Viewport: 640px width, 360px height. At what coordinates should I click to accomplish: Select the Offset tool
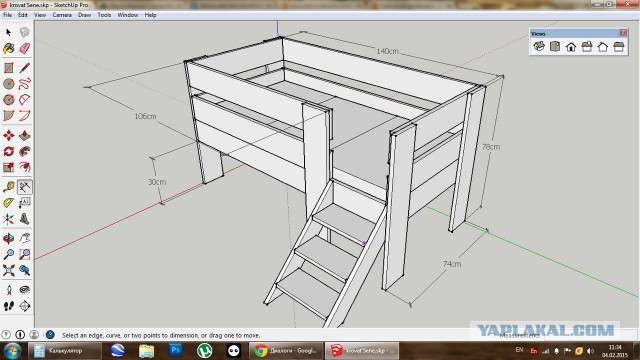pos(24,167)
